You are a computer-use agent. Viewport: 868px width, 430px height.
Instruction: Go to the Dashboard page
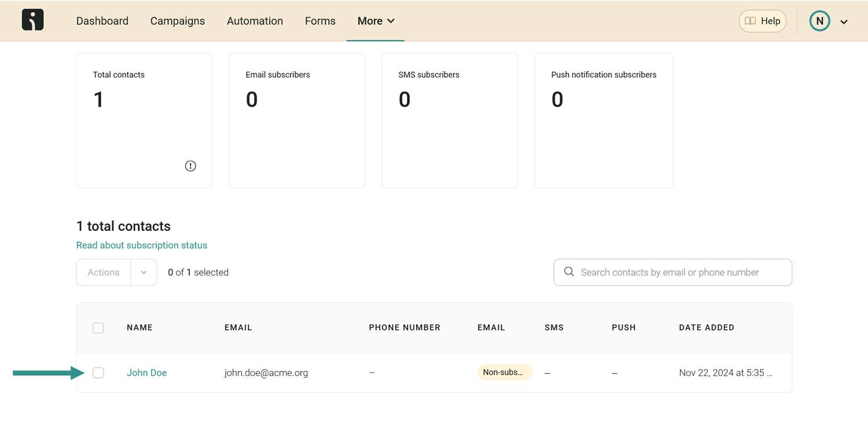coord(102,21)
